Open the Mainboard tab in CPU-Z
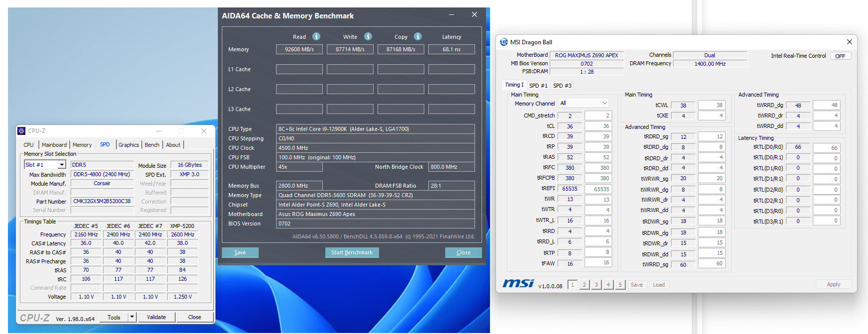This screenshot has height=334, width=868. (54, 145)
